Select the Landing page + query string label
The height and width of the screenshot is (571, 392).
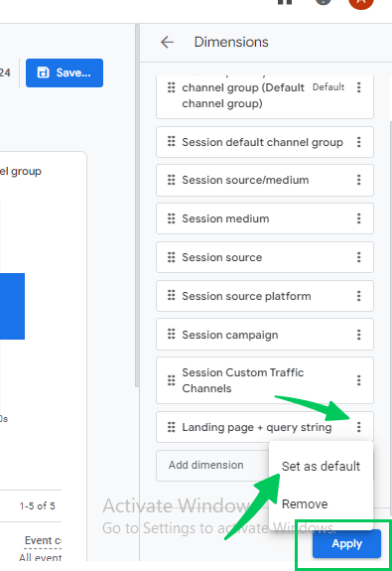[x=257, y=427]
